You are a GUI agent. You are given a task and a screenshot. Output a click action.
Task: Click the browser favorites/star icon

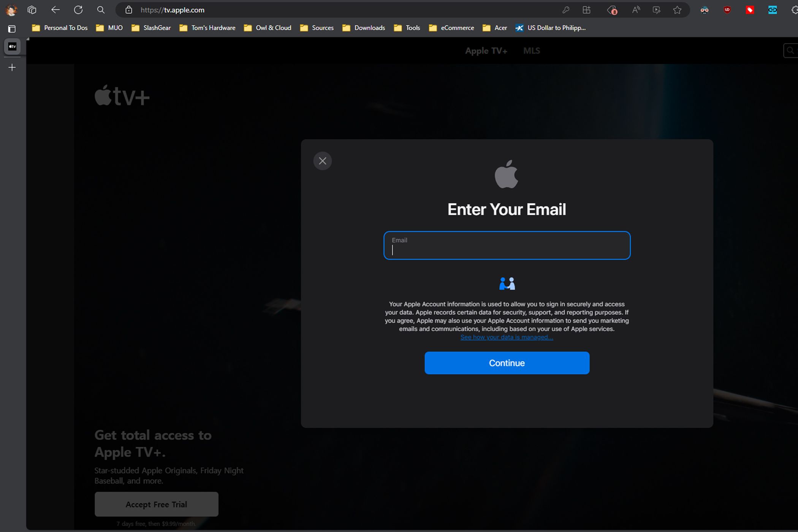tap(678, 10)
